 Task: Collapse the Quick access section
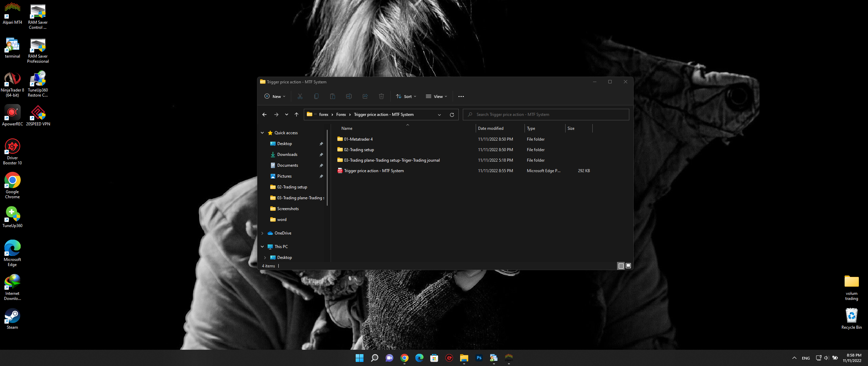(262, 133)
